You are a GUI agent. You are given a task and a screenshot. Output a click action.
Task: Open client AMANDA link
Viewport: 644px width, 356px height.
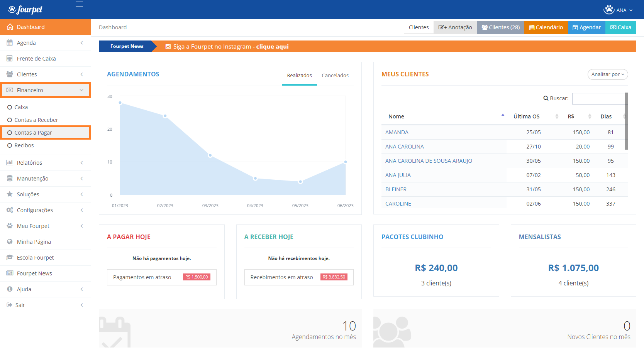397,132
